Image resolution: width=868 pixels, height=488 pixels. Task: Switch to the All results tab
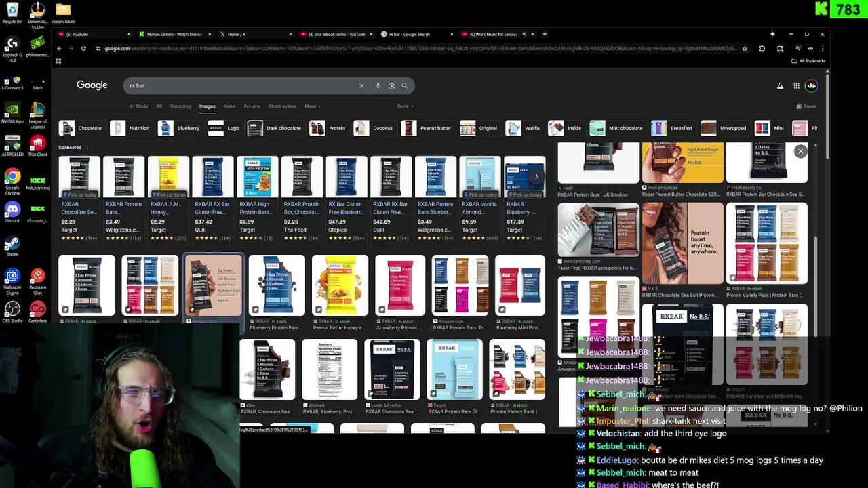coord(159,106)
